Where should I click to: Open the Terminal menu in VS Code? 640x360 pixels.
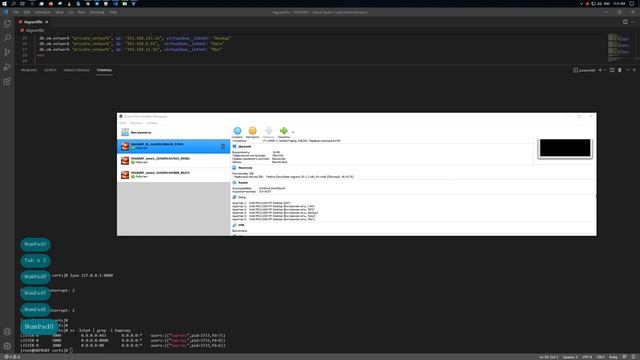97,12
